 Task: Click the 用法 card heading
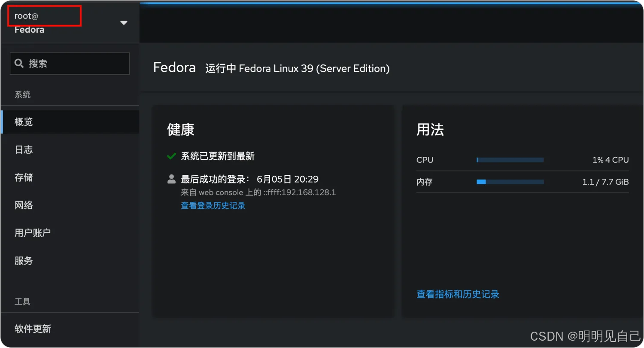pyautogui.click(x=430, y=130)
